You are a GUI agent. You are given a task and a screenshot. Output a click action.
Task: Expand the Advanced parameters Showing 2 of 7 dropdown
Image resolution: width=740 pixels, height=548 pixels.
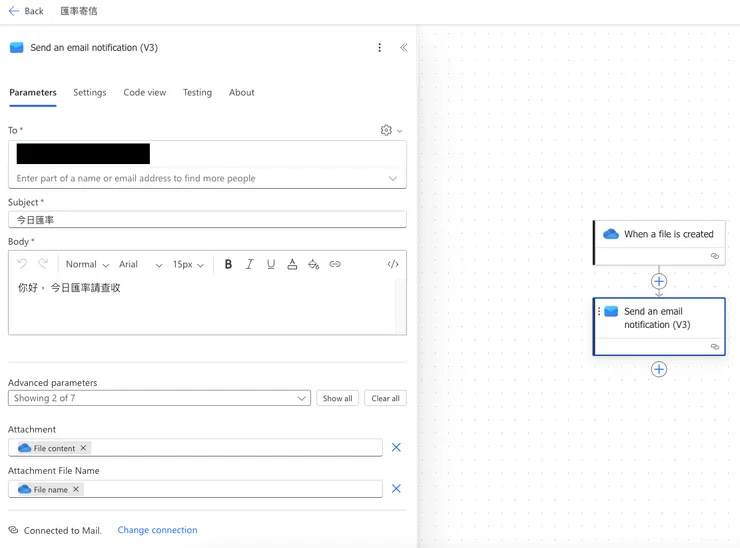pyautogui.click(x=160, y=398)
